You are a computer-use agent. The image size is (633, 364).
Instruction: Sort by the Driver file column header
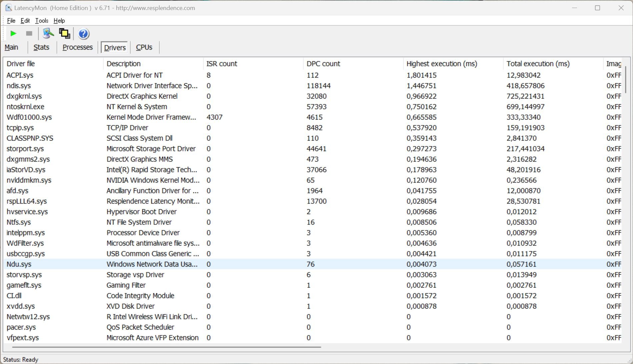click(x=53, y=64)
